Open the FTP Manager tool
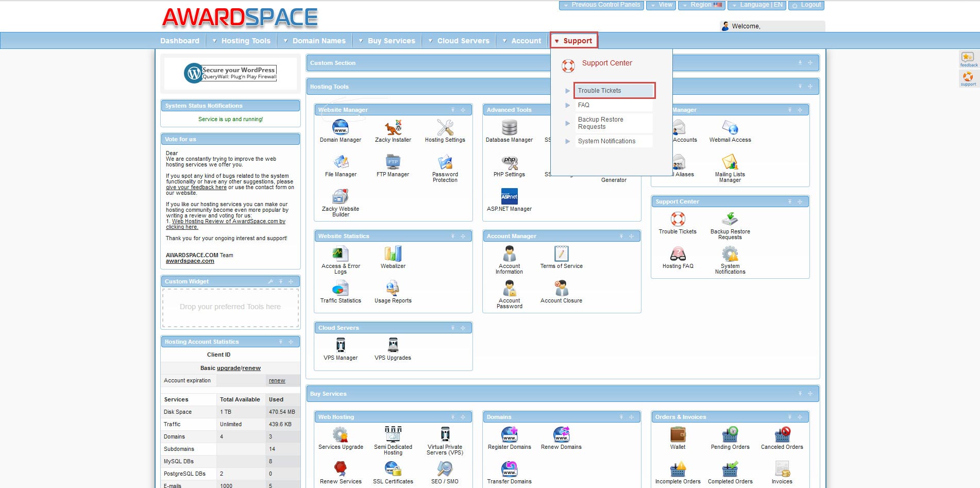The width and height of the screenshot is (980, 488). tap(393, 162)
